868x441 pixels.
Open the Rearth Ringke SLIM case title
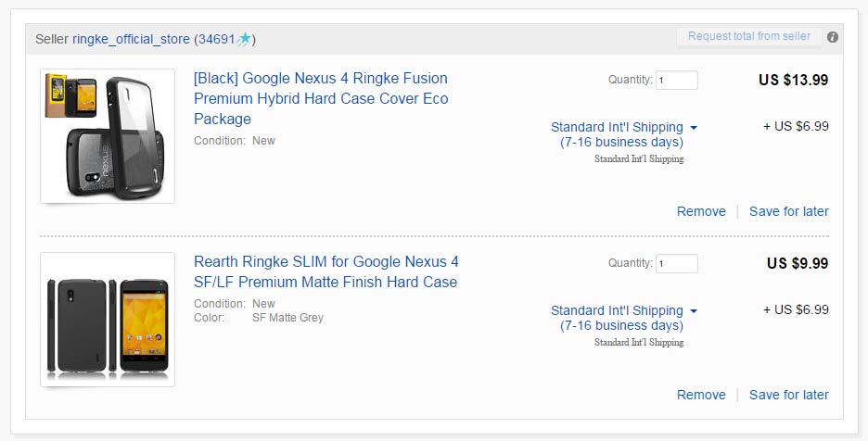[x=325, y=271]
